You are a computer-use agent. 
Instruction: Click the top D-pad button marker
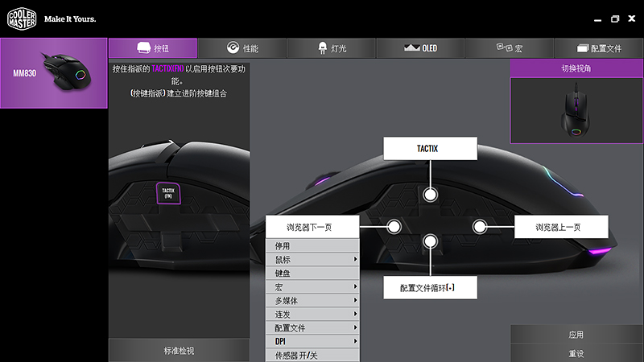tap(430, 195)
